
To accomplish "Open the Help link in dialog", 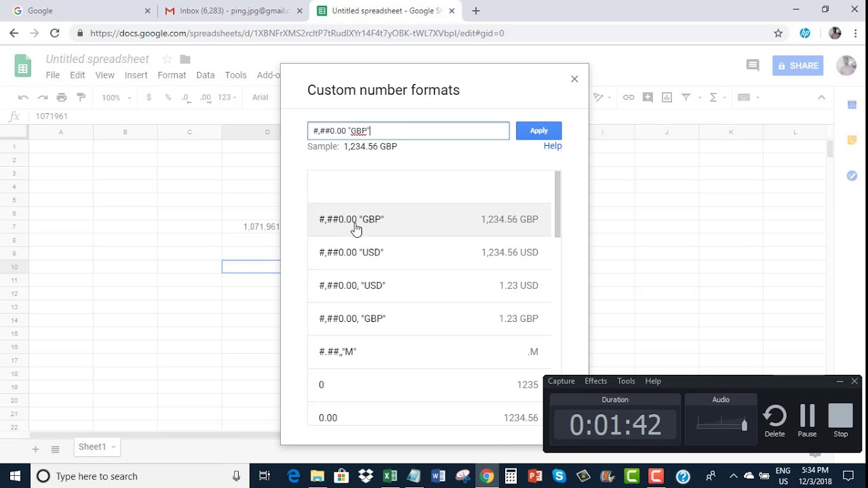I will point(552,146).
